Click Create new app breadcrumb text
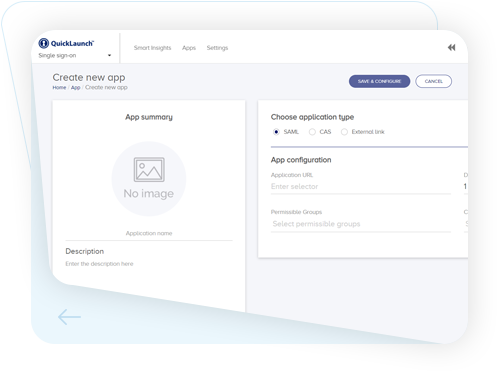 pyautogui.click(x=106, y=88)
